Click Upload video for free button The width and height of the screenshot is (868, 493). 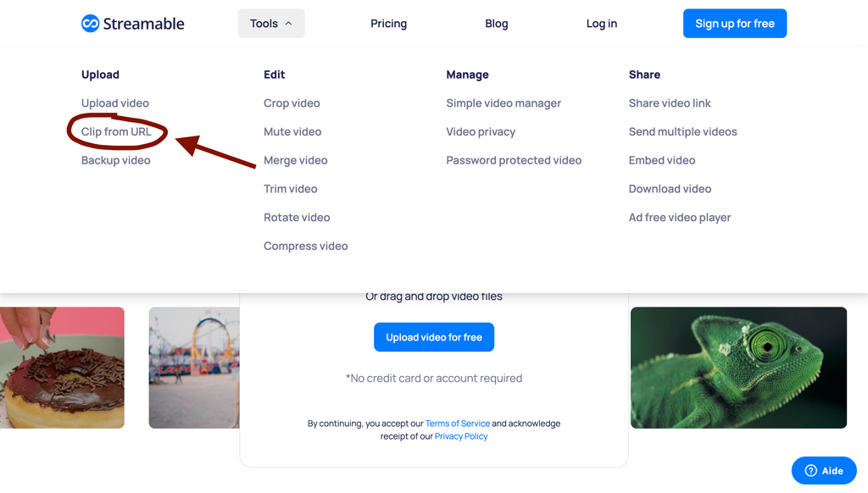pyautogui.click(x=434, y=337)
